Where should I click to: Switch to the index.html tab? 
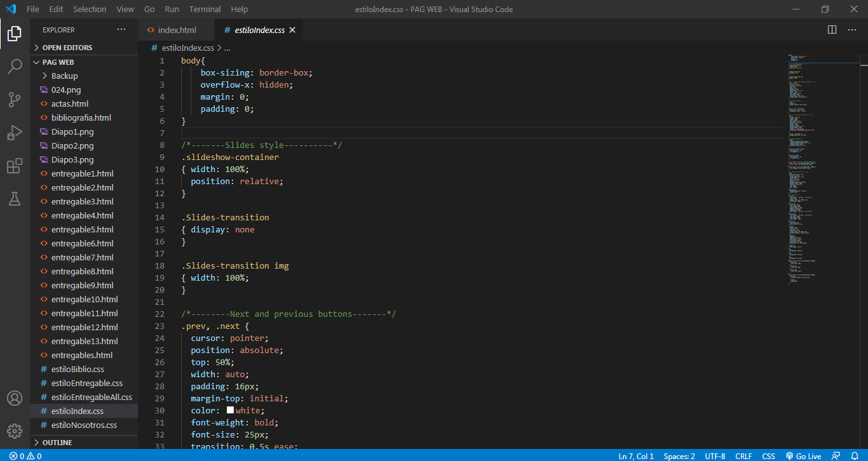click(x=177, y=30)
